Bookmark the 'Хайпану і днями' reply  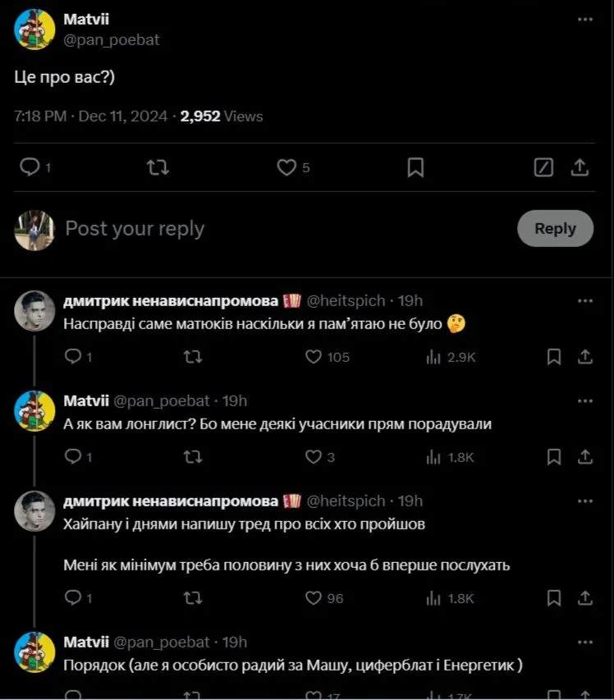(554, 598)
